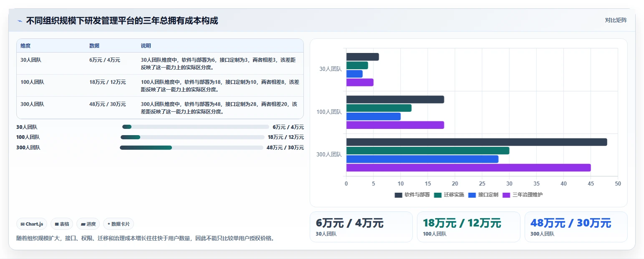Select the Chart.js chip
Viewport: 644px width, 259px height.
tap(32, 224)
